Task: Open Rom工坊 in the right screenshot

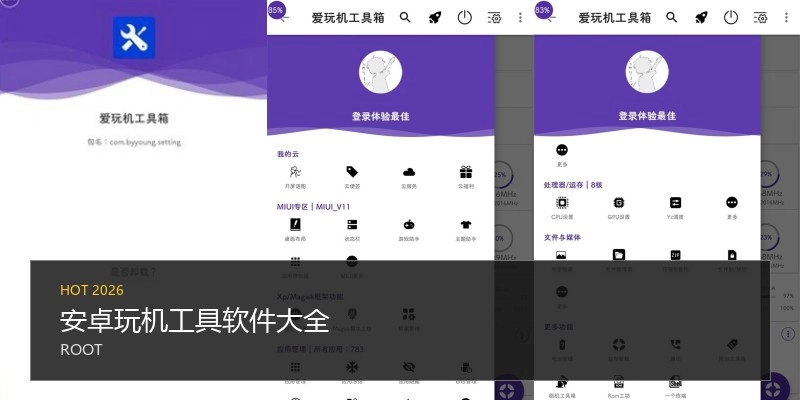Action: (618, 387)
